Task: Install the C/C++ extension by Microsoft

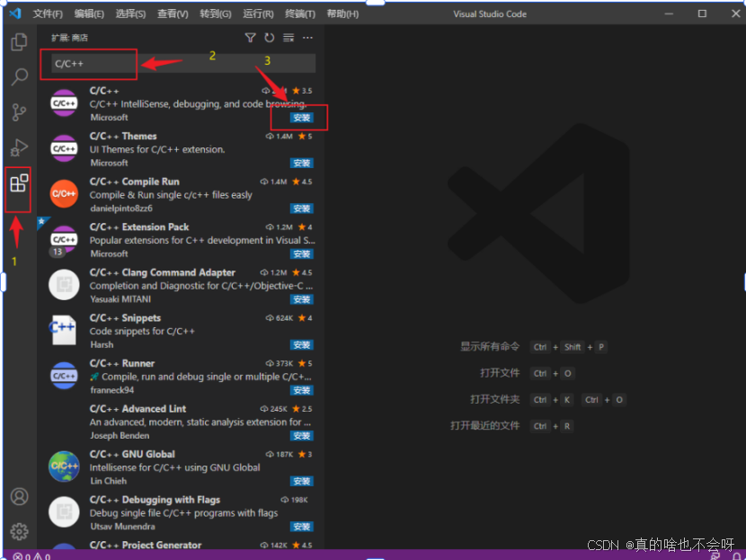Action: tap(302, 118)
